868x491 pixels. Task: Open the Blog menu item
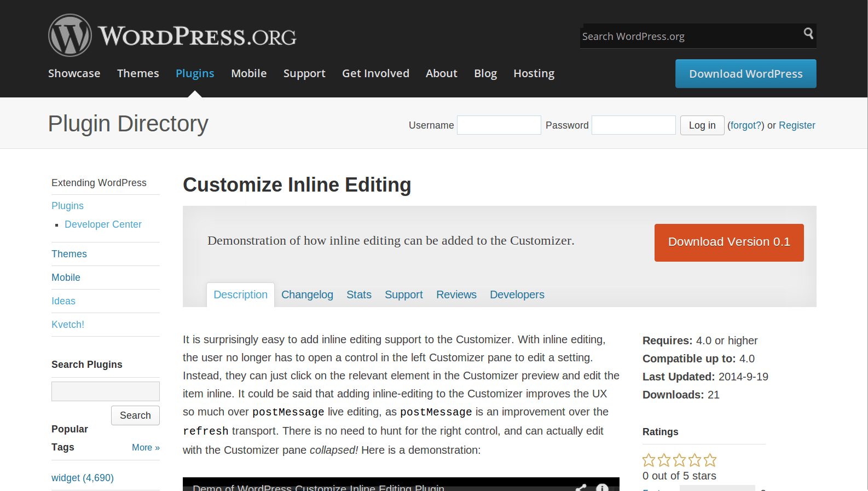485,73
